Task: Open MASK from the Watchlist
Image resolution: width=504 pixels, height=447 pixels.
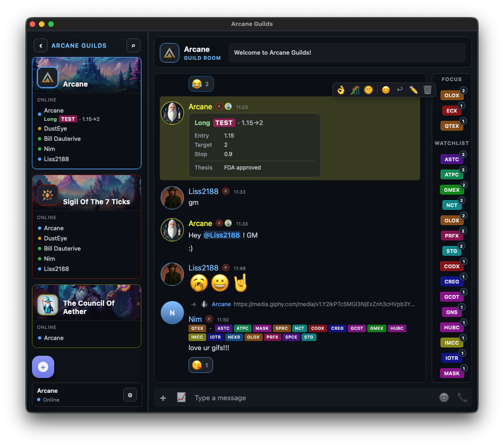Action: tap(452, 373)
